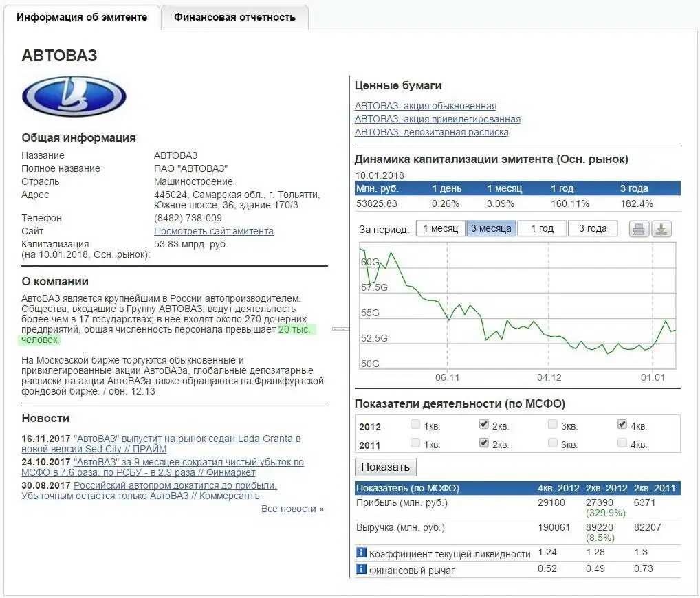Toggle the 2012 1кв. checkbox
Screen dimensions: 700x598
[x=415, y=424]
